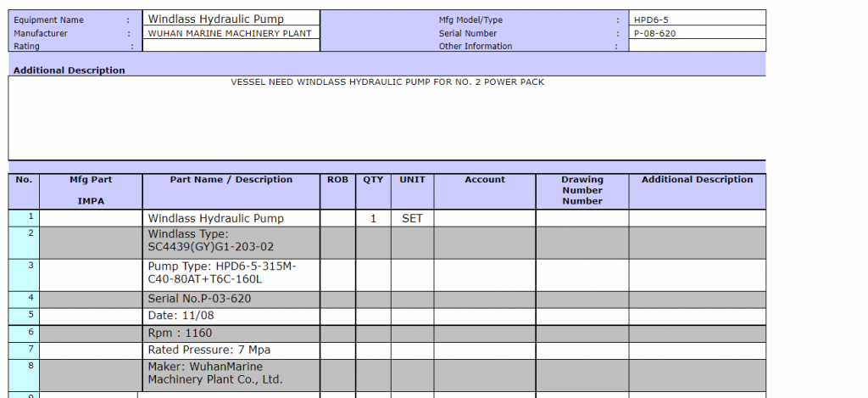
Task: Select the Serial No.P-03-620 cell in row 4
Action: pyautogui.click(x=231, y=299)
